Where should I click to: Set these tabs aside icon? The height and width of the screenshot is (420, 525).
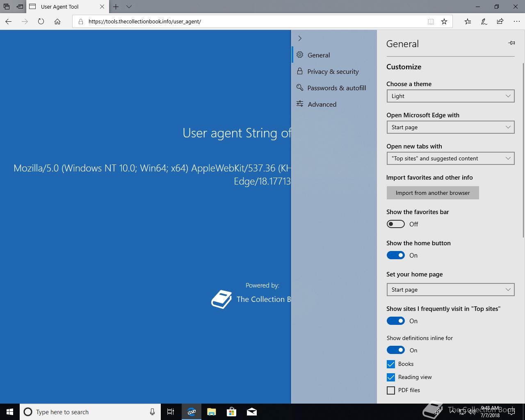pos(20,7)
